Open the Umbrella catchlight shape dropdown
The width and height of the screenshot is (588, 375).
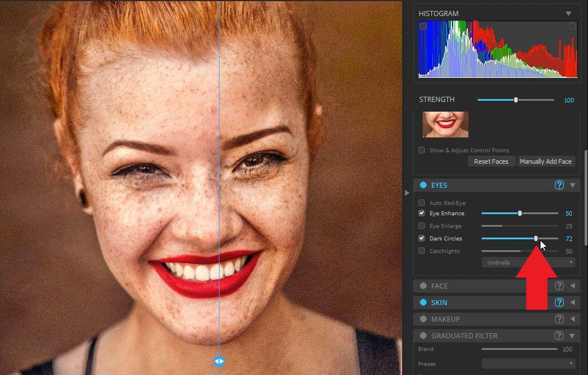[527, 262]
